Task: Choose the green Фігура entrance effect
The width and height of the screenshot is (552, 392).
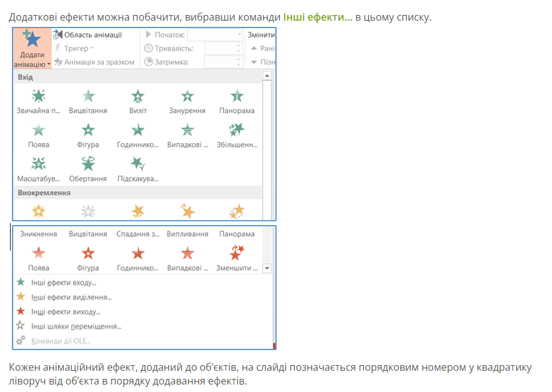Action: (x=88, y=136)
